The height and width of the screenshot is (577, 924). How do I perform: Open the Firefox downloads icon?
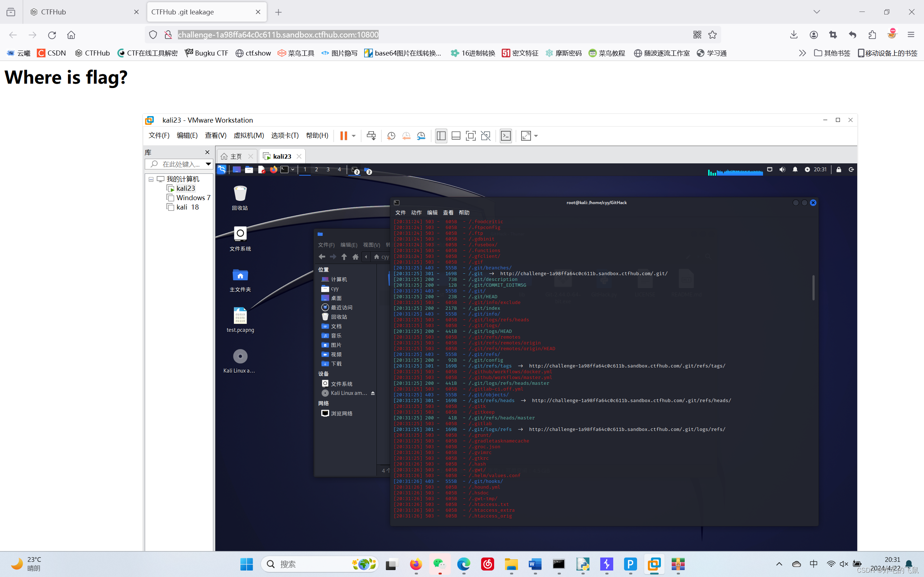coord(794,35)
